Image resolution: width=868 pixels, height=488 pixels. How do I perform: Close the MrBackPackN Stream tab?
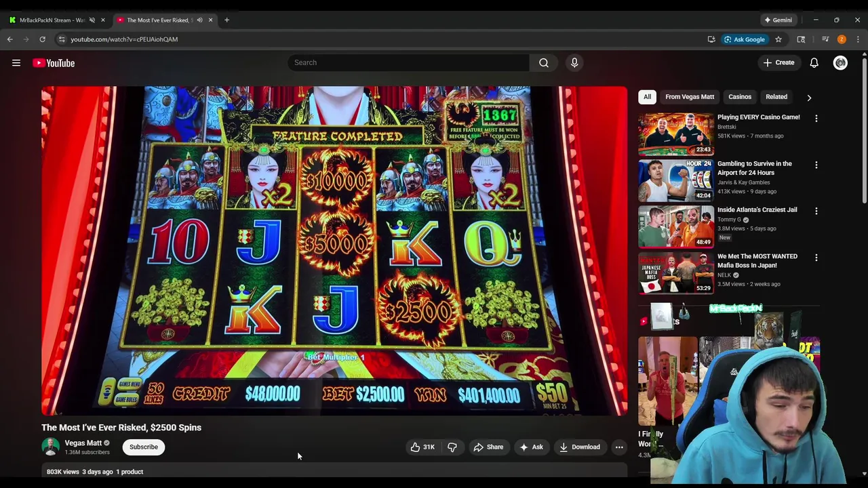[x=103, y=20]
